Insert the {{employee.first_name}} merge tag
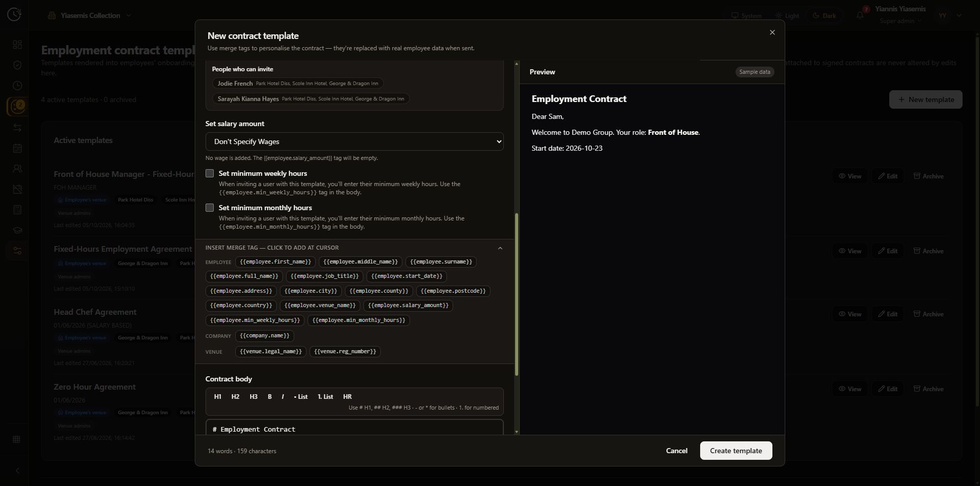Image resolution: width=980 pixels, height=486 pixels. coord(275,262)
